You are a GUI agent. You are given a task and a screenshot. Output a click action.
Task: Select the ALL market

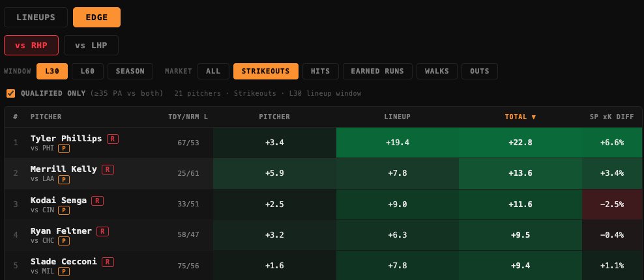click(213, 71)
